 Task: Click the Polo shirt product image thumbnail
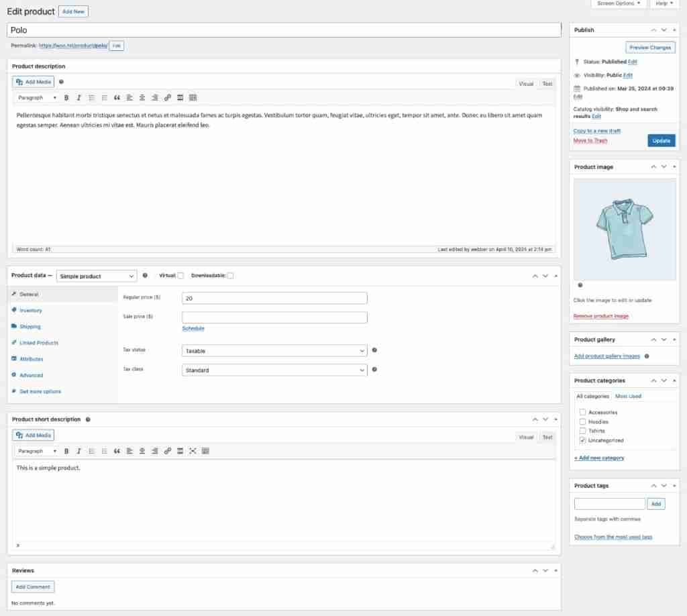click(x=624, y=229)
